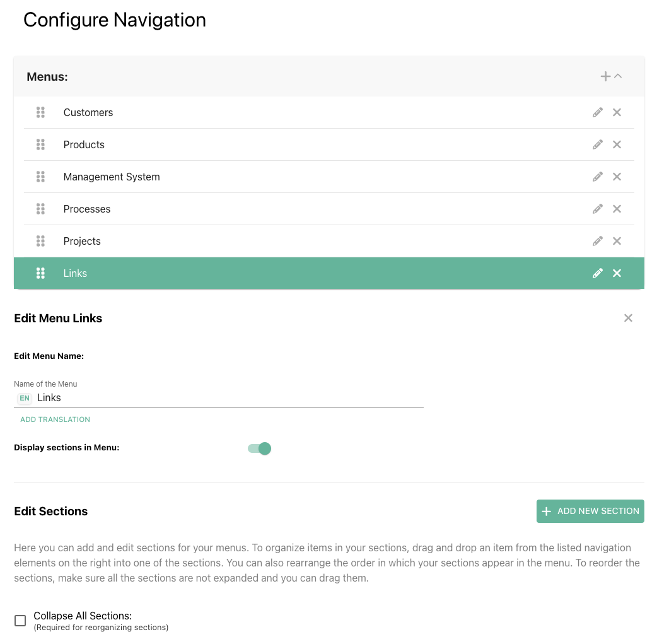Close the Edit Menu Links panel
This screenshot has width=657, height=644.
point(628,318)
